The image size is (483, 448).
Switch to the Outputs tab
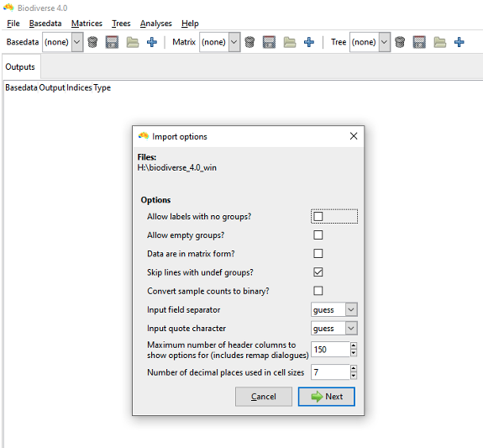(20, 66)
